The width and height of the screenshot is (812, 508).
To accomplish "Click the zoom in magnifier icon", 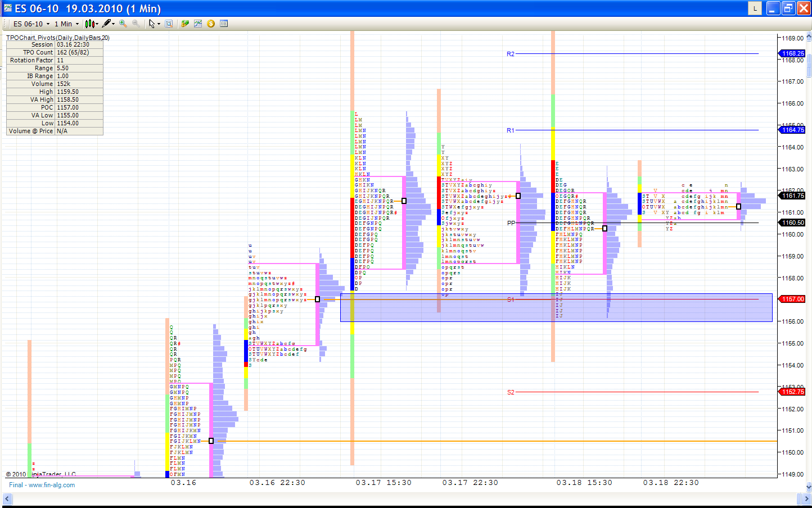I will click(x=123, y=24).
